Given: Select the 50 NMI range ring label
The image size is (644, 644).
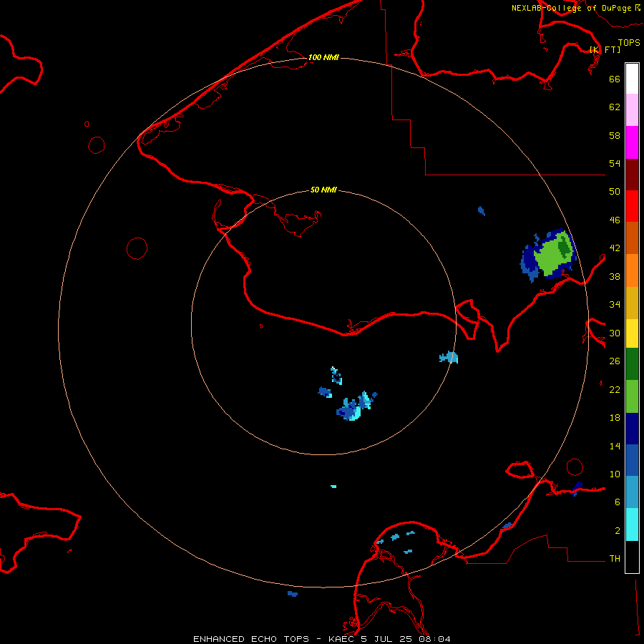Looking at the screenshot, I should click(323, 190).
